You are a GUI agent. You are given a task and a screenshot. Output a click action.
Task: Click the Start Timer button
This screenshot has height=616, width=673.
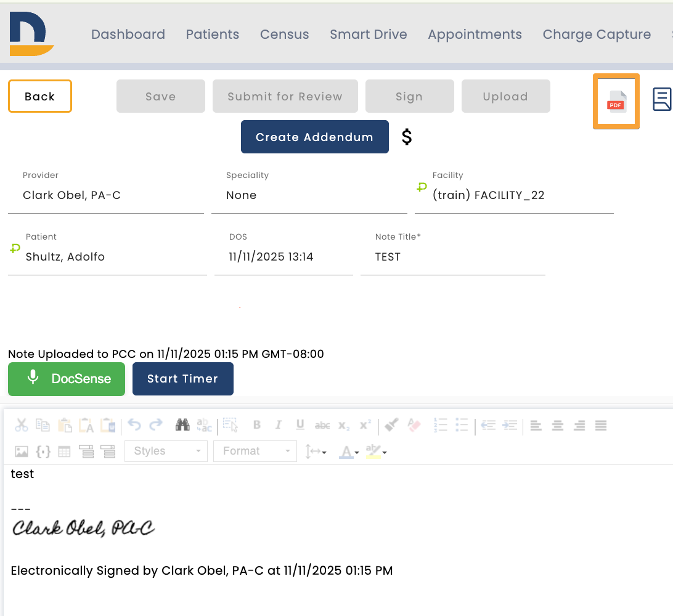[183, 379]
